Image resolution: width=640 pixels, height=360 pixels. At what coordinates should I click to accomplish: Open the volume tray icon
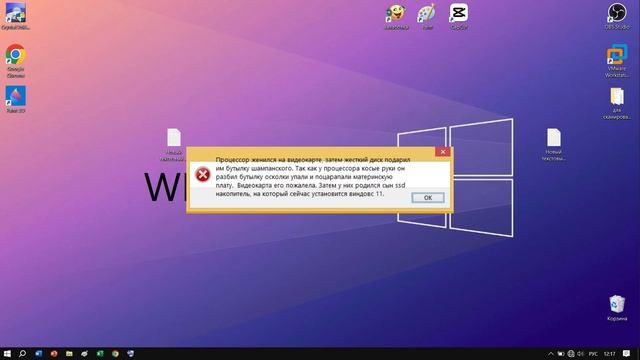[580, 354]
